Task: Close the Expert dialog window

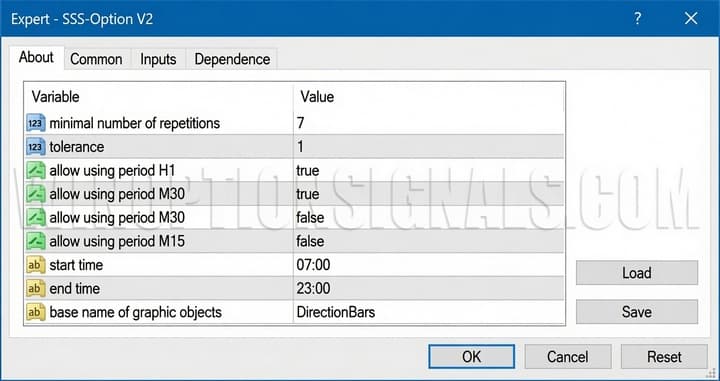Action: (691, 18)
